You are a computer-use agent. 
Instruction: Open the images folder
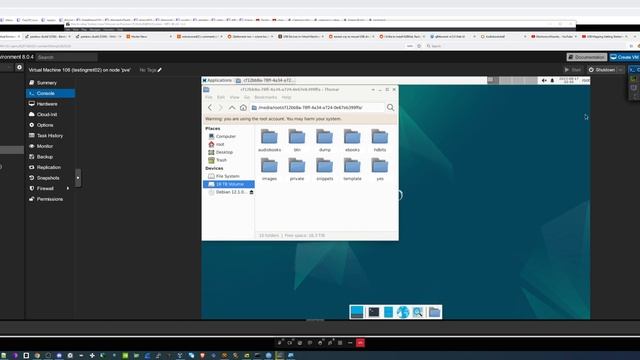coord(269,169)
